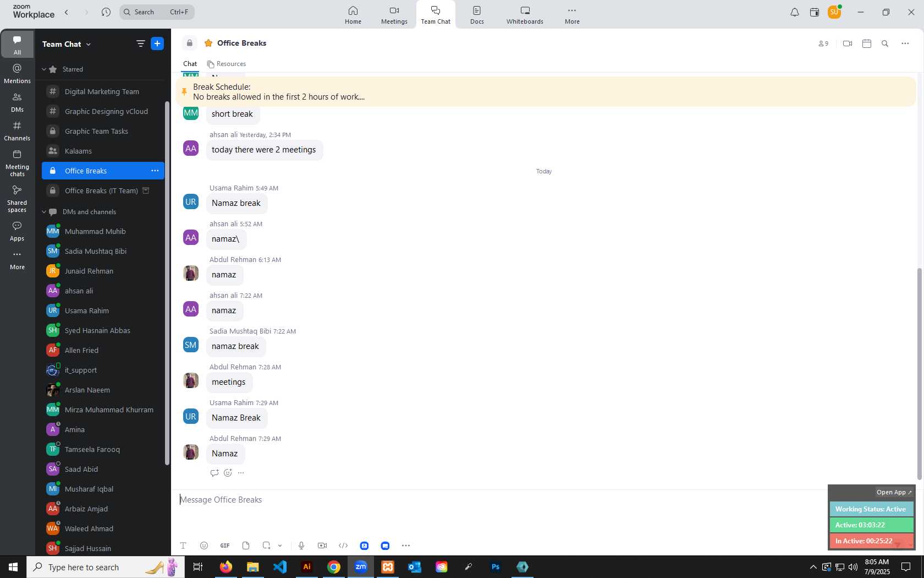Open Google Chrome from the taskbar
This screenshot has height=578, width=924.
pyautogui.click(x=334, y=567)
